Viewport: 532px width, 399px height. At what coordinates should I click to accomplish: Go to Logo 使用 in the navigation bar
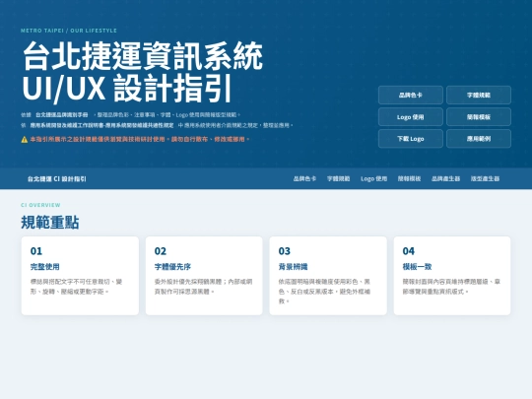pyautogui.click(x=374, y=178)
